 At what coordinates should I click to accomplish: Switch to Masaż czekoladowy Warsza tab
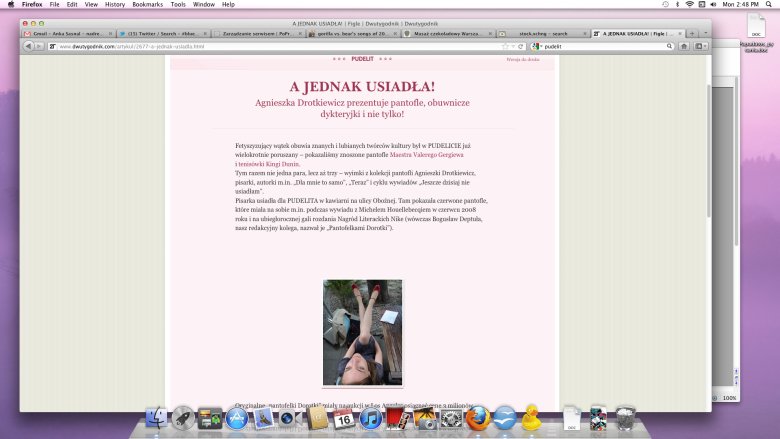click(x=447, y=34)
